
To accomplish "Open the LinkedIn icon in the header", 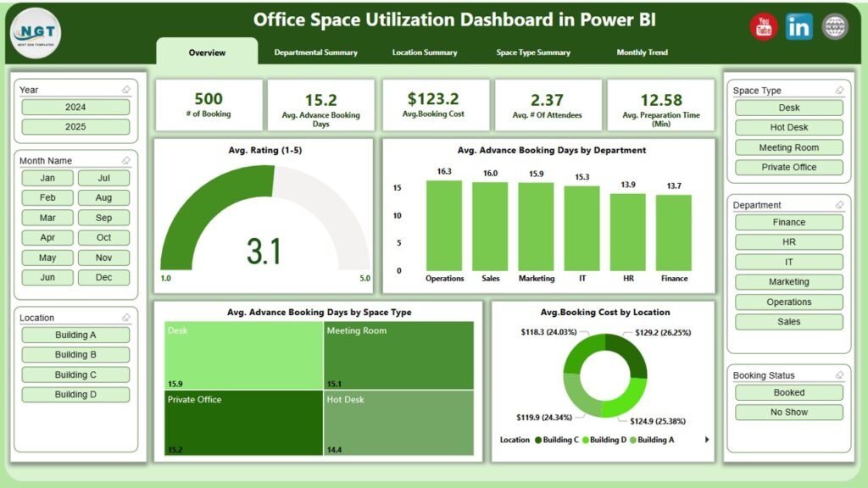I will pyautogui.click(x=798, y=26).
